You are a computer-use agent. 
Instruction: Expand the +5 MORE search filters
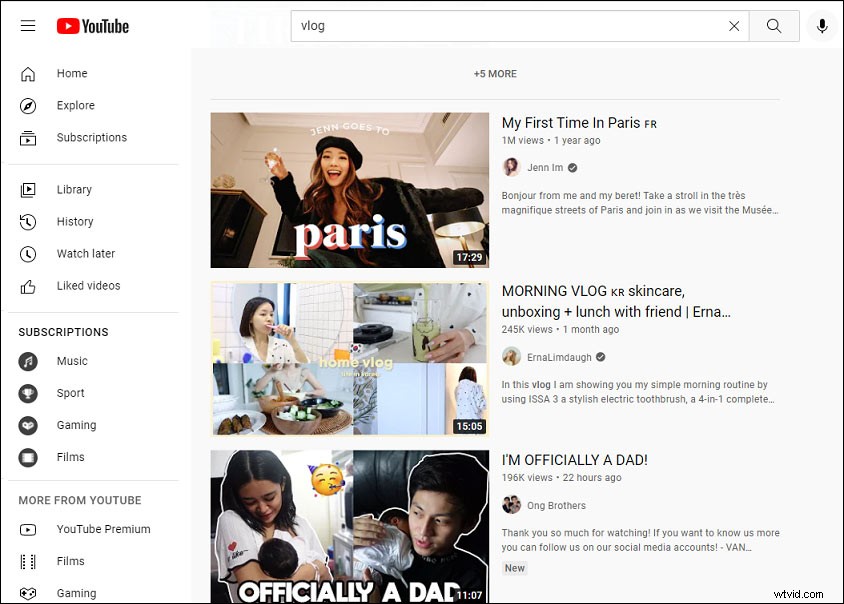point(496,73)
